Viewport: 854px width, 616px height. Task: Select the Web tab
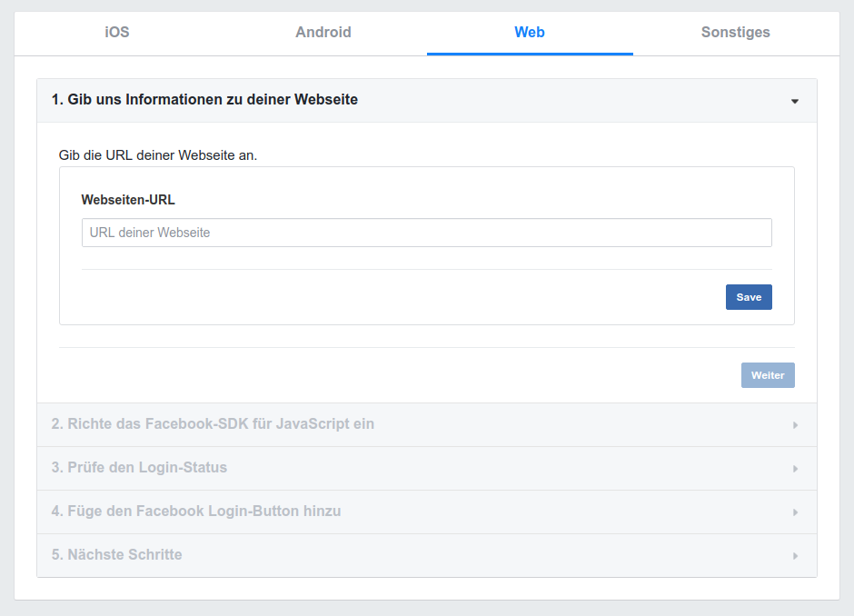530,33
